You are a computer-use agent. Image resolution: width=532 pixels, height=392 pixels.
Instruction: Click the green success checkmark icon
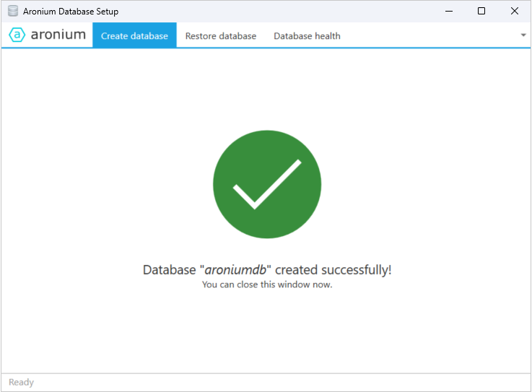click(267, 184)
